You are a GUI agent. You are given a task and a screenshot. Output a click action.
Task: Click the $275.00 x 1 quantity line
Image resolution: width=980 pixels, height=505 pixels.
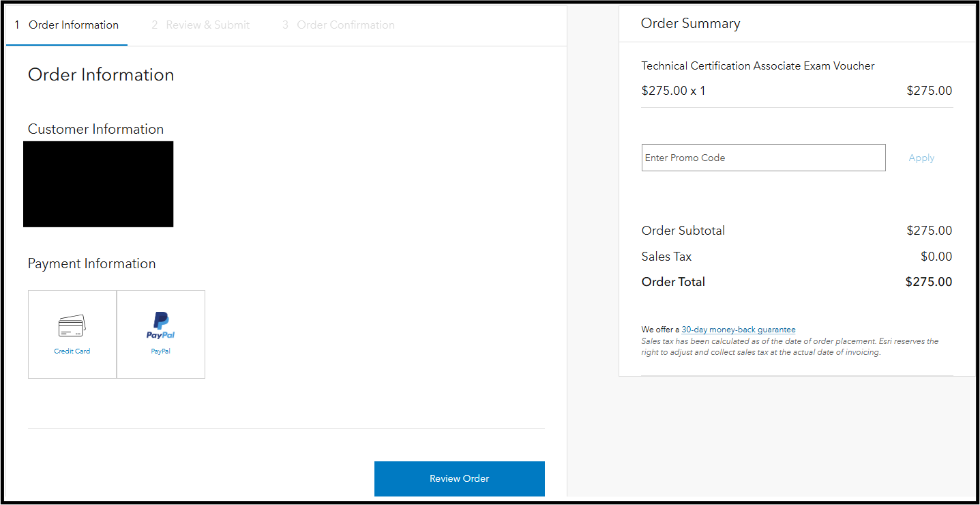click(x=673, y=91)
